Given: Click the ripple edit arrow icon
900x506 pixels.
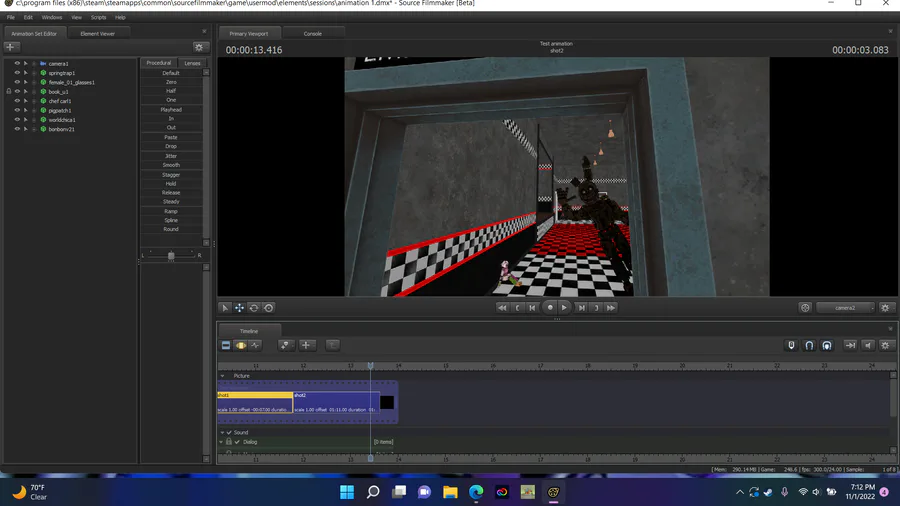Looking at the screenshot, I should coord(850,345).
